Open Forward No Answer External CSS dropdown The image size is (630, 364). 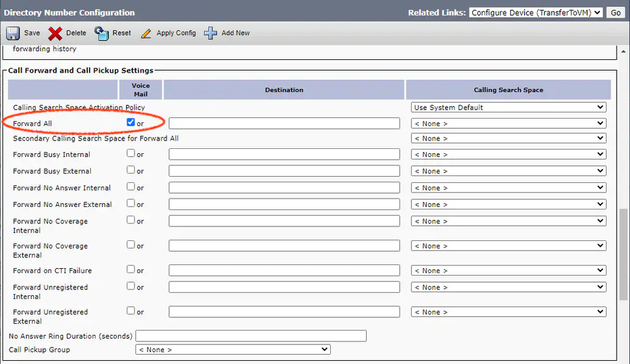click(508, 204)
